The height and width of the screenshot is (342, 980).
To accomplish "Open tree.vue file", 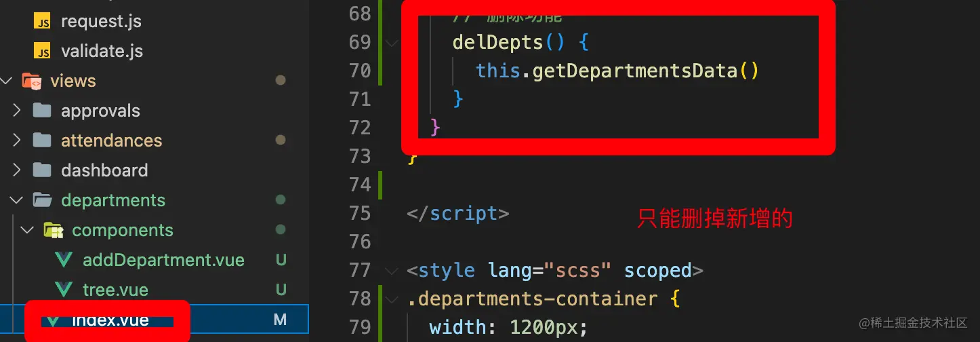I will point(115,290).
